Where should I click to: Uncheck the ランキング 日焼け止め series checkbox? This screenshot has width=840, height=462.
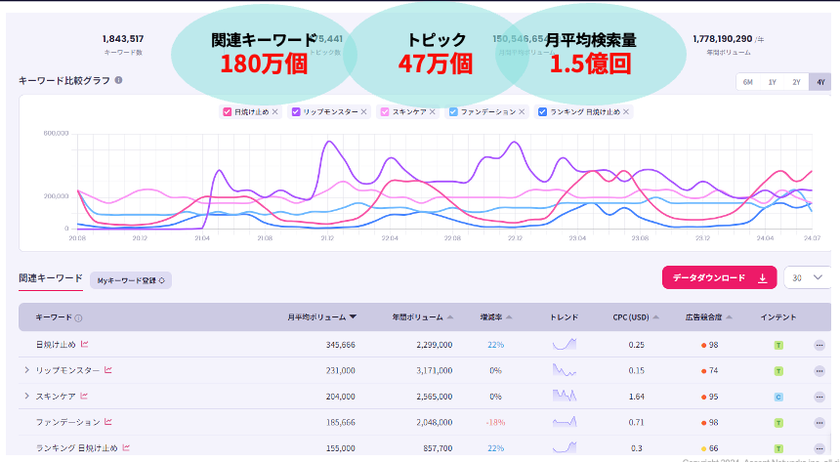(x=542, y=112)
